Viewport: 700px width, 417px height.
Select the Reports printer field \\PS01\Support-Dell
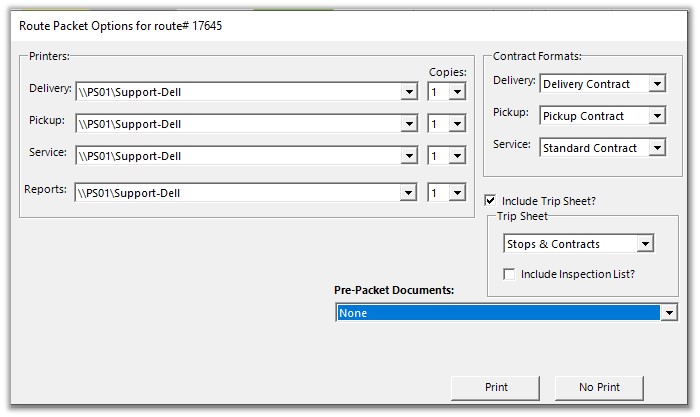[x=246, y=193]
